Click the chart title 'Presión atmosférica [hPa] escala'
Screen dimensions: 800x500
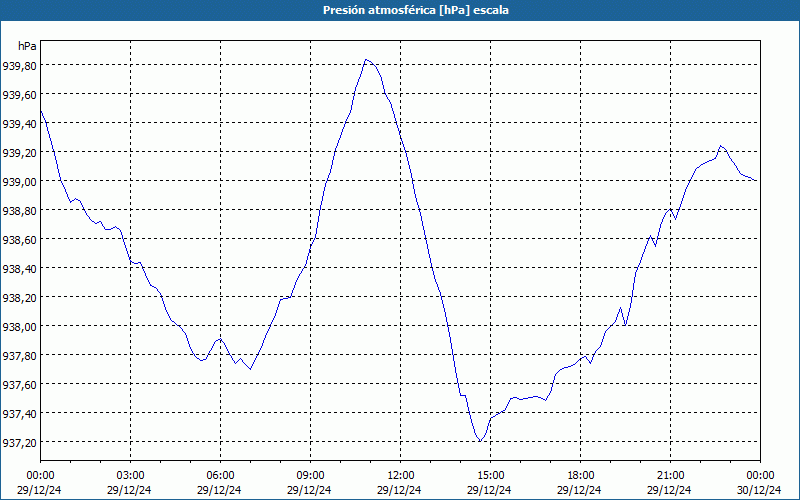click(416, 10)
